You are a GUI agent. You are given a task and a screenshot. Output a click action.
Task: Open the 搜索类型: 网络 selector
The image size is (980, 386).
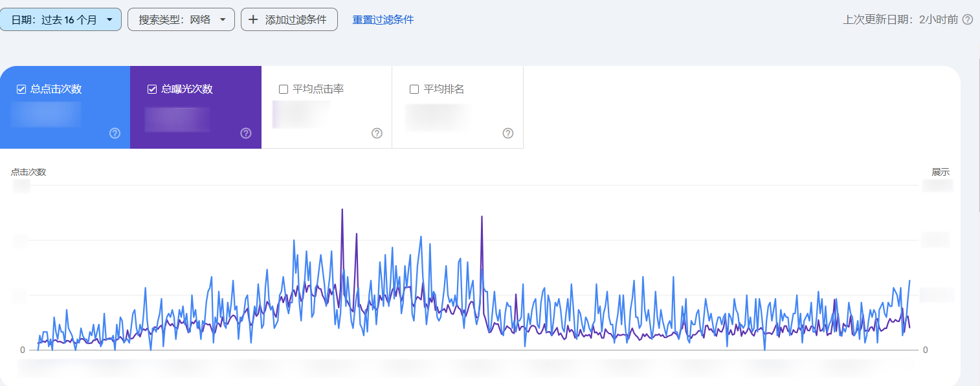click(x=181, y=19)
